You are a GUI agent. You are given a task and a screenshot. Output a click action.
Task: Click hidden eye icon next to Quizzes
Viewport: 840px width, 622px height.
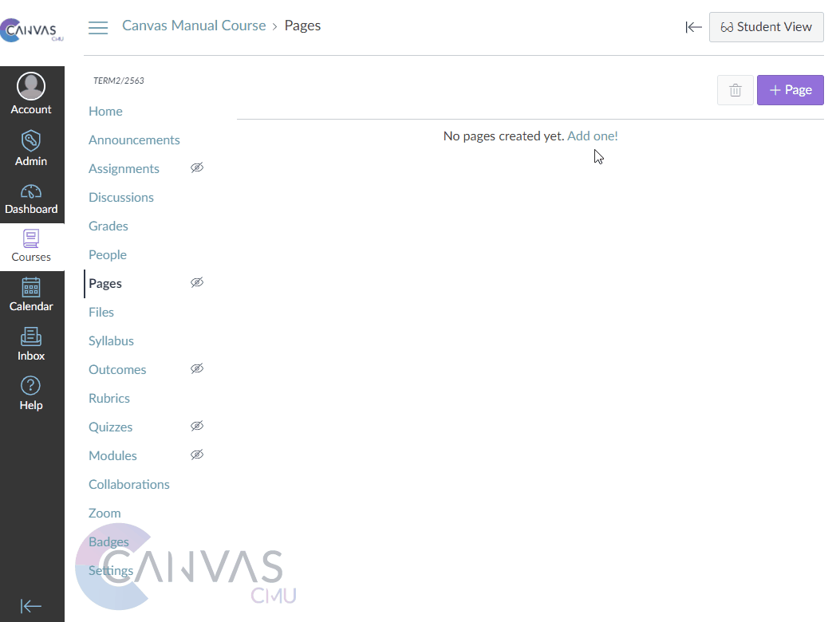pos(197,426)
